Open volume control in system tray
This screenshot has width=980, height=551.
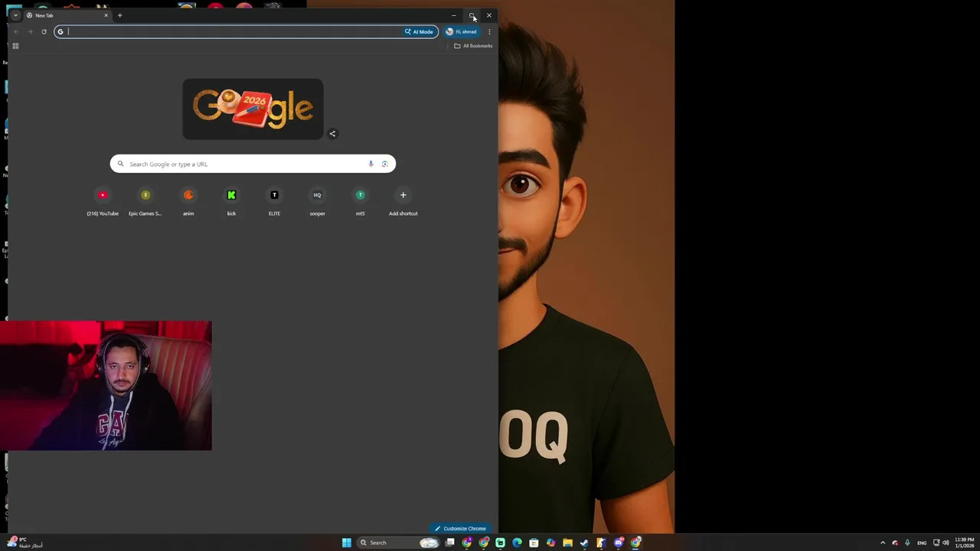(946, 543)
